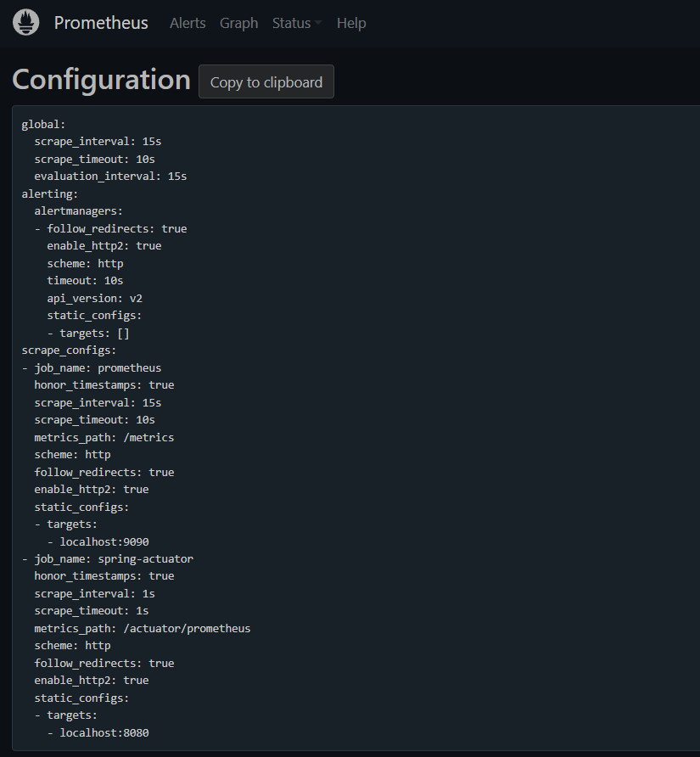Expand the Status dropdown menu

tap(296, 23)
